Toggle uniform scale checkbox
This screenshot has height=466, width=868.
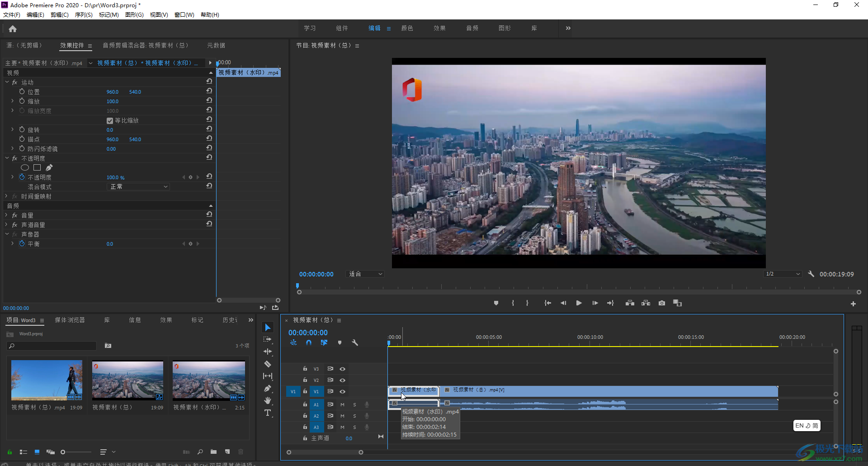(x=109, y=121)
